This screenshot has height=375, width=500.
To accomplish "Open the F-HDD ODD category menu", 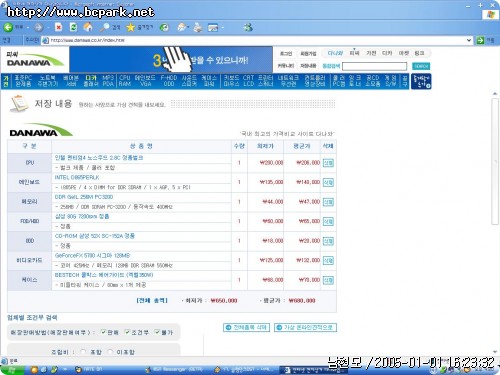I will pos(169,81).
